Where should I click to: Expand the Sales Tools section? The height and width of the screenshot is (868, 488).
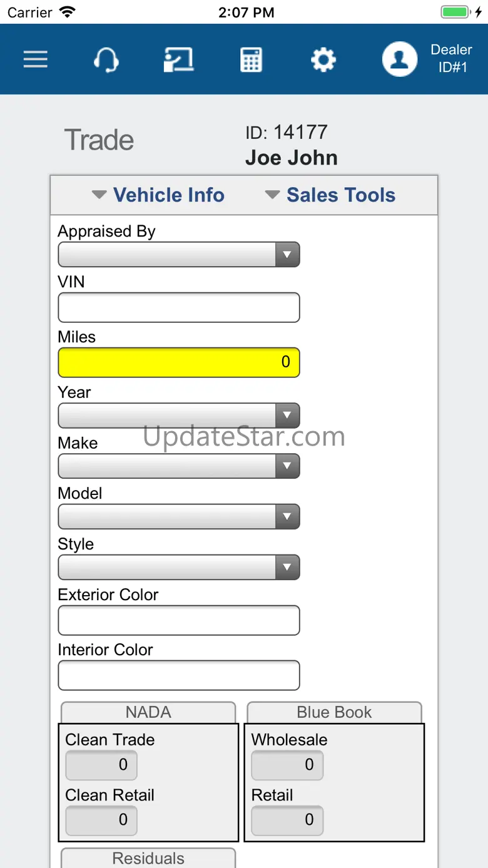(x=330, y=195)
